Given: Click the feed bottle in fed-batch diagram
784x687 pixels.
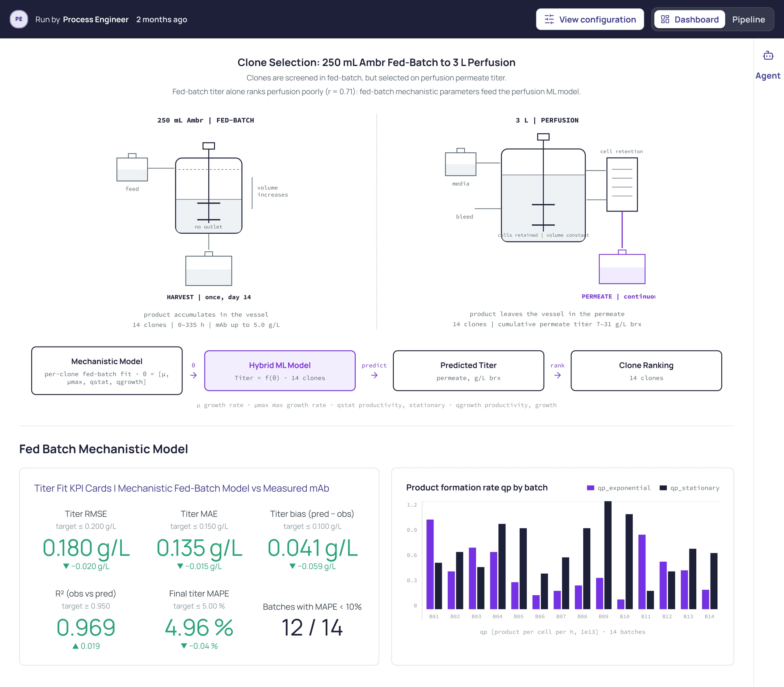Looking at the screenshot, I should click(132, 167).
